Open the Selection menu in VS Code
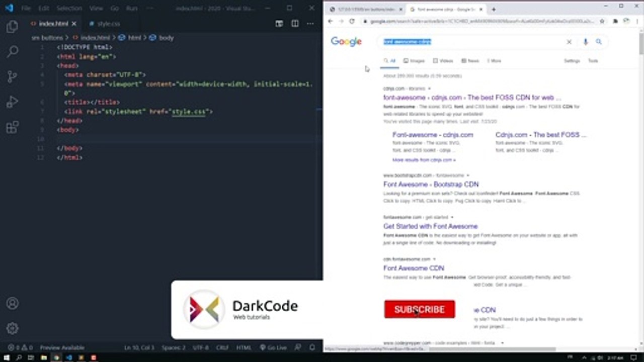Image resolution: width=644 pixels, height=362 pixels. (69, 9)
